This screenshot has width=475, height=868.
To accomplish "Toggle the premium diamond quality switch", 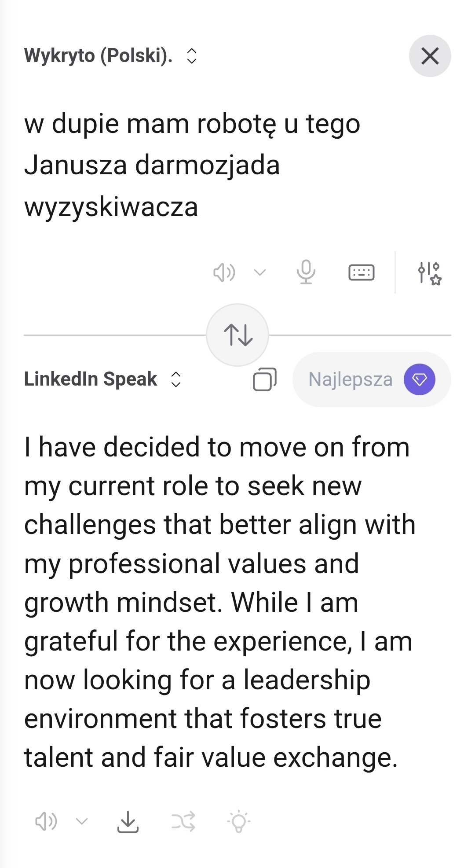I will 419,379.
